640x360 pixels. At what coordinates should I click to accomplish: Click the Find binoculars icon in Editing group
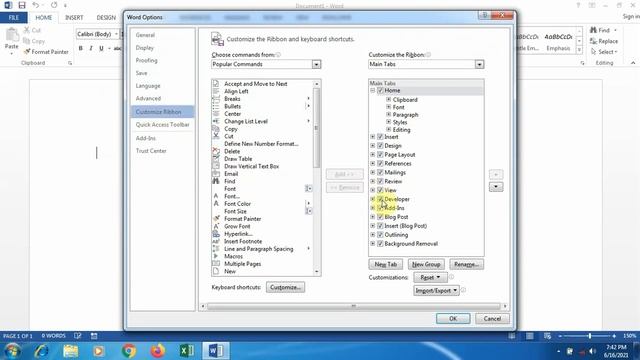pos(593,30)
